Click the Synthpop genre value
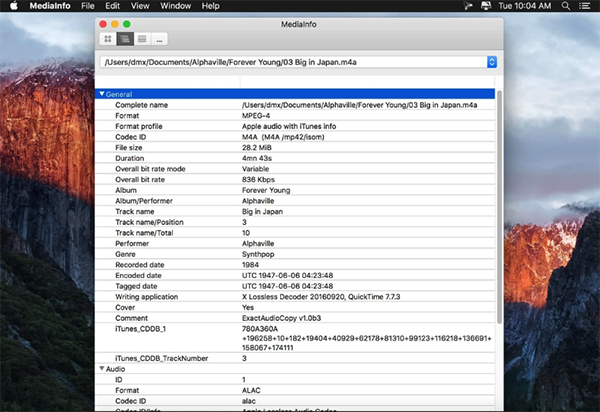The image size is (600, 412). tap(258, 254)
